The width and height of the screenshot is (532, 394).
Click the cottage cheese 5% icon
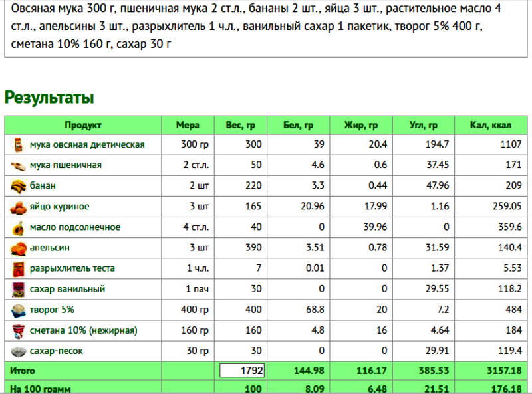pyautogui.click(x=18, y=310)
